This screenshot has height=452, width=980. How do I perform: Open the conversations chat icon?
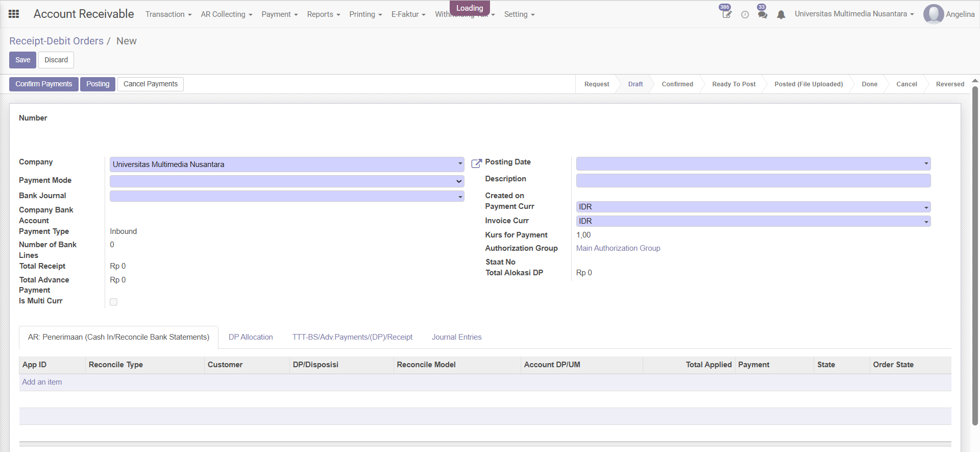(x=763, y=15)
